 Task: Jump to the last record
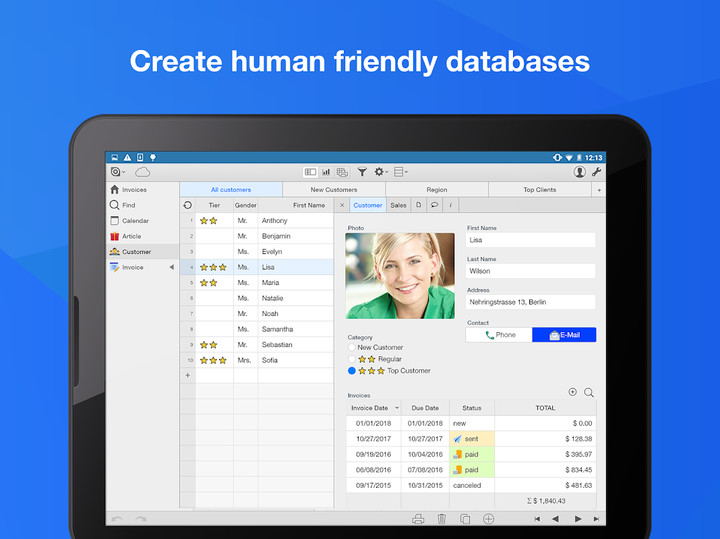(596, 519)
